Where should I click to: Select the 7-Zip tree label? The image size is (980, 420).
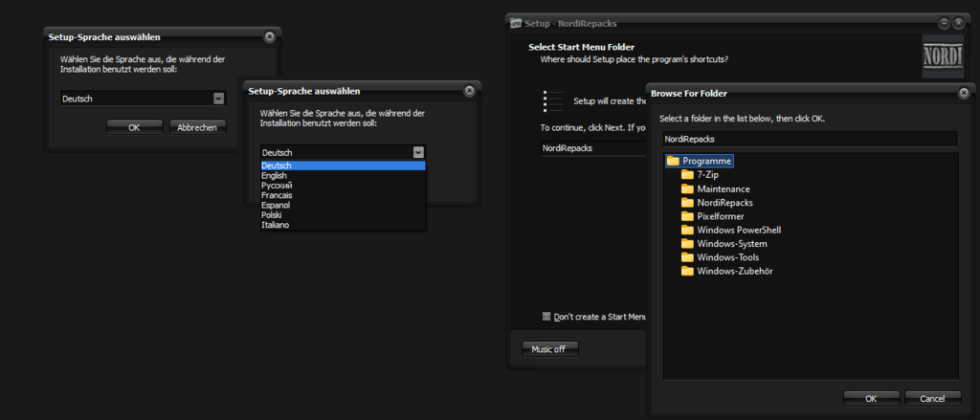point(707,175)
